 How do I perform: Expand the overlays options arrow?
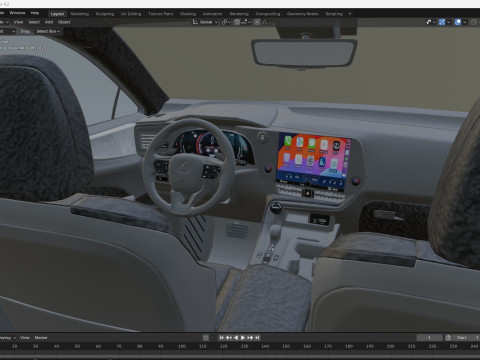(464, 22)
